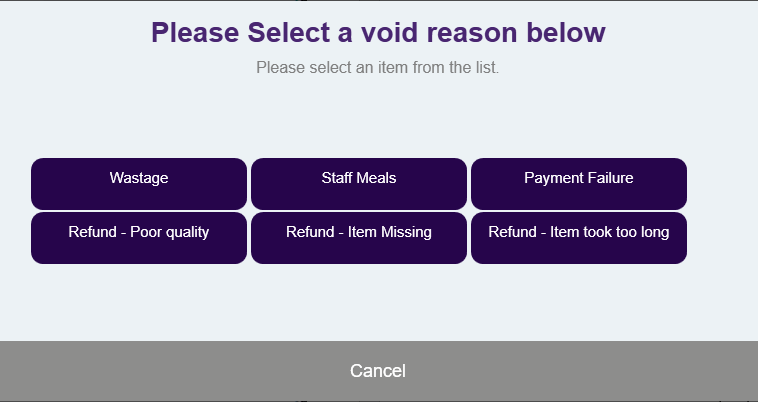The height and width of the screenshot is (402, 758).
Task: Click the Wastage button
Action: pyautogui.click(x=139, y=184)
